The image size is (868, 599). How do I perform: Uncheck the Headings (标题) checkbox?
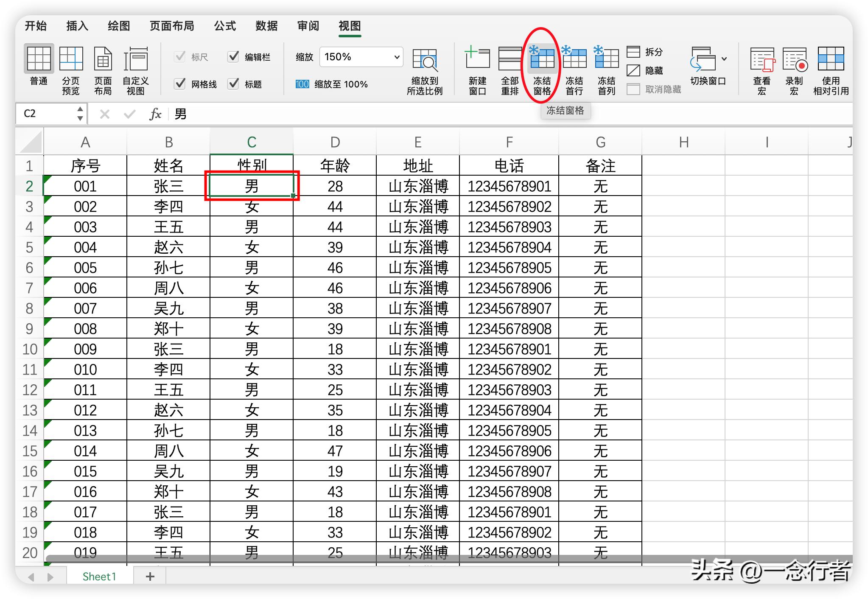234,84
